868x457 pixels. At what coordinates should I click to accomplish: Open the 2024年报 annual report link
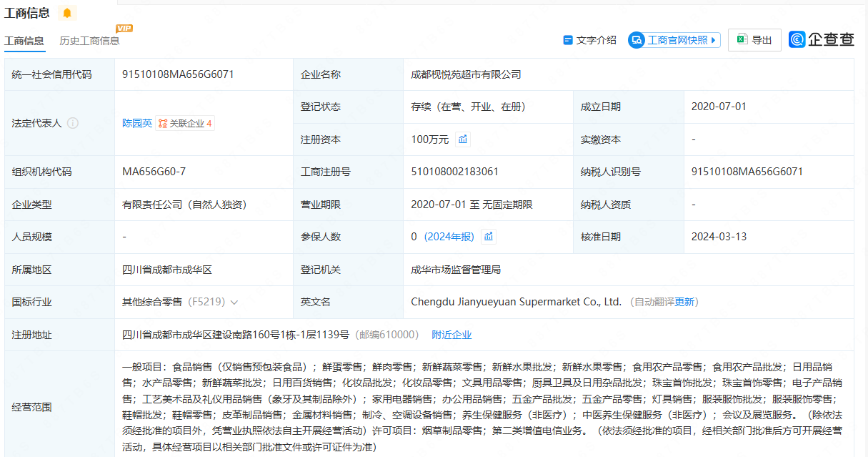pos(449,237)
